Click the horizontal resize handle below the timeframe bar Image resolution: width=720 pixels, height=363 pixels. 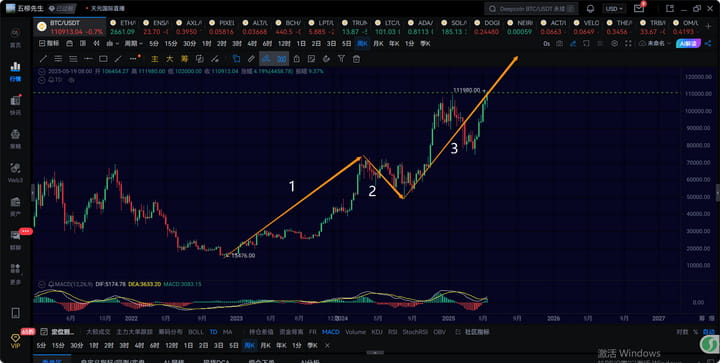pyautogui.click(x=375, y=352)
